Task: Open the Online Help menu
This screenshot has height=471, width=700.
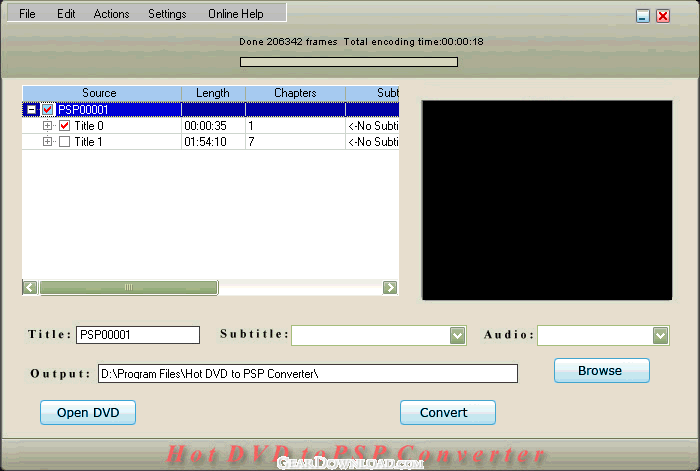Action: [x=236, y=14]
